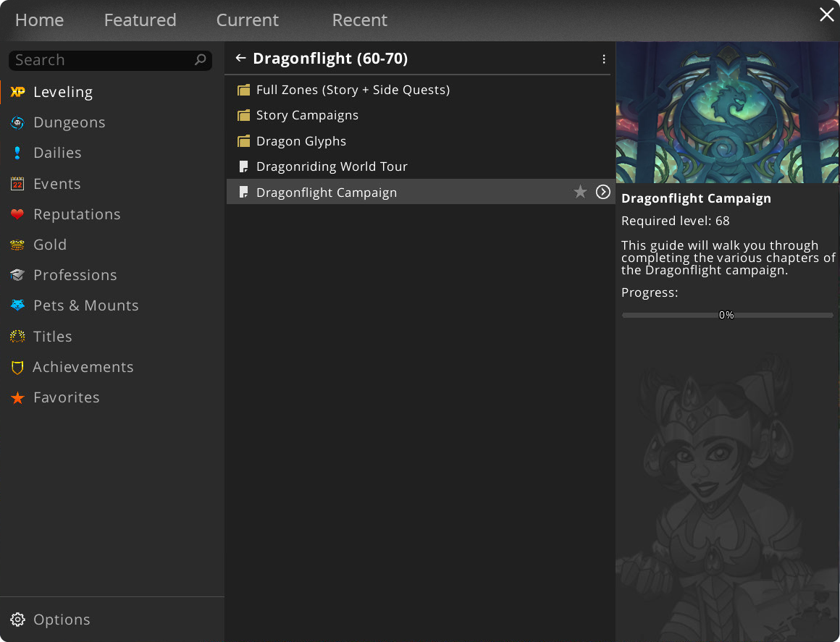Viewport: 840px width, 642px height.
Task: Click the Story Campaigns folder icon
Action: pyautogui.click(x=244, y=115)
